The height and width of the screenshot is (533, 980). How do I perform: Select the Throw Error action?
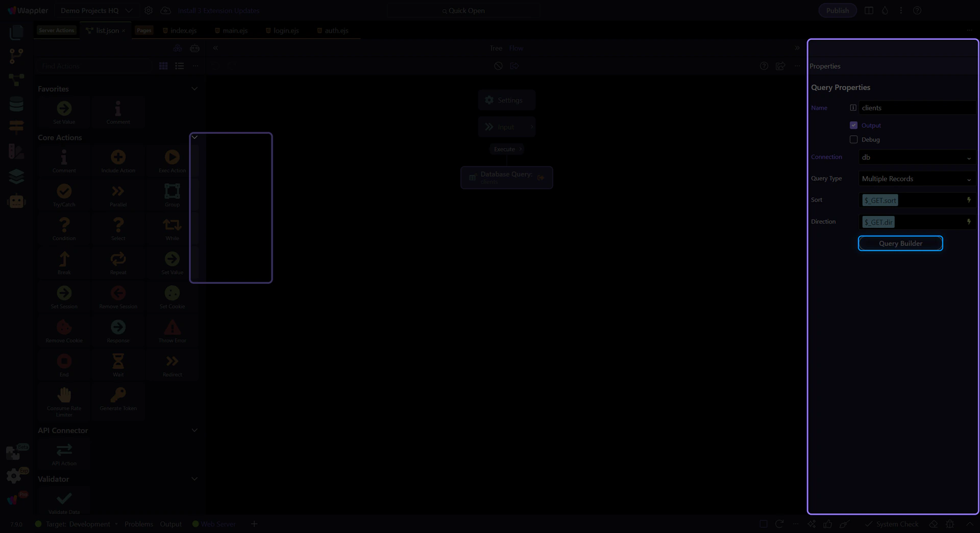(172, 328)
